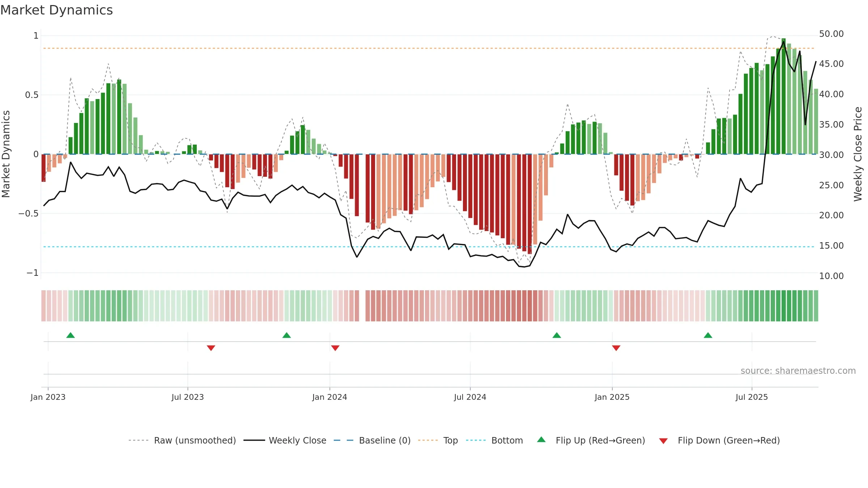Click the Jul 2024 axis label
Image resolution: width=868 pixels, height=488 pixels.
470,397
